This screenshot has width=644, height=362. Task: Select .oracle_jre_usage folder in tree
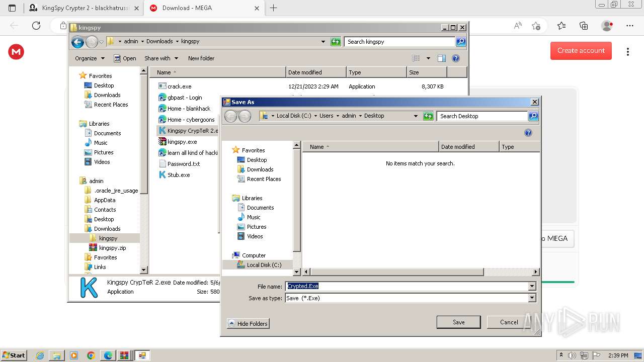(111, 191)
